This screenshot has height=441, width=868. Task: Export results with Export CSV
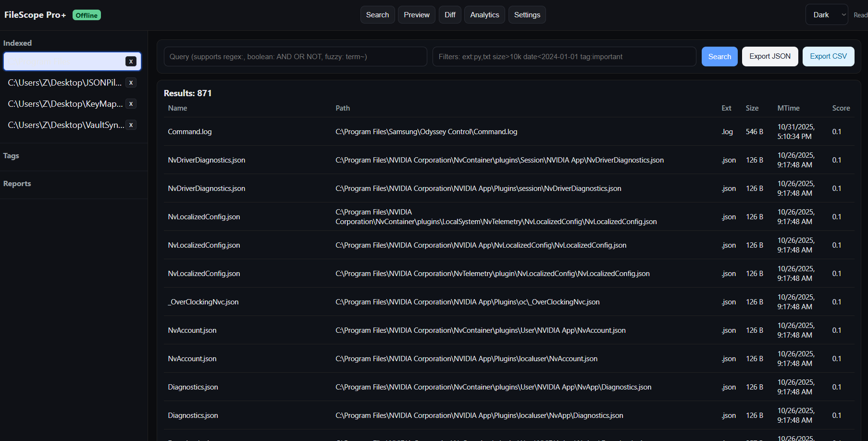(x=829, y=57)
